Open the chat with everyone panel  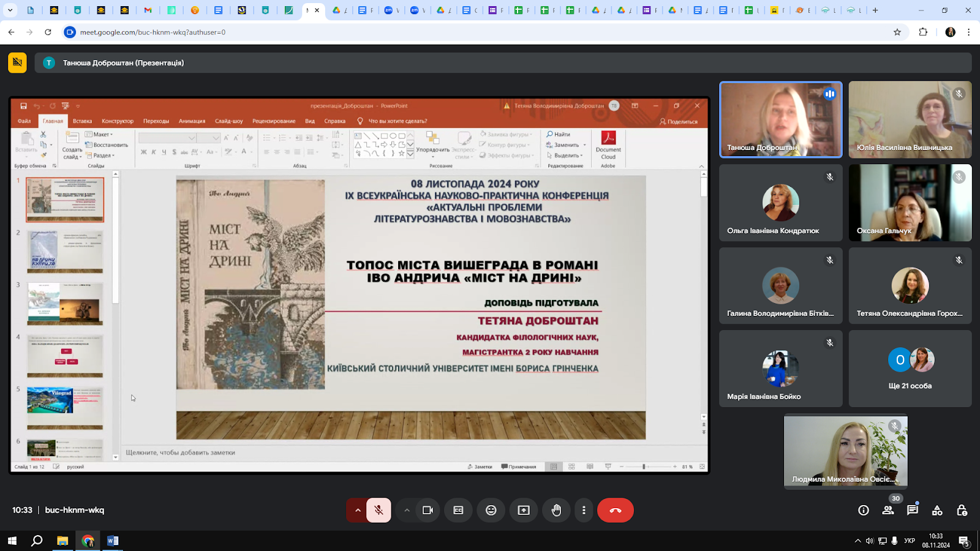pyautogui.click(x=913, y=510)
